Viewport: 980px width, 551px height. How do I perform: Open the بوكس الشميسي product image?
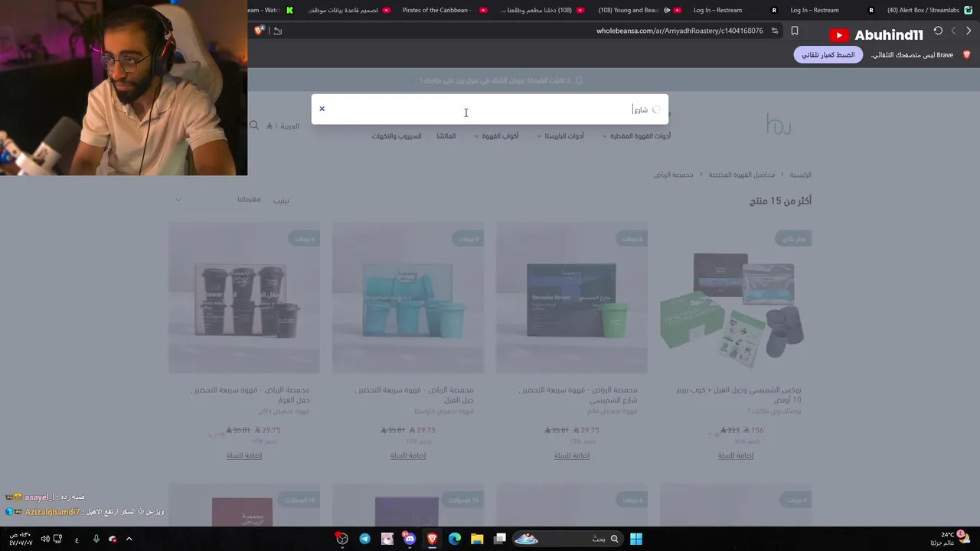point(736,298)
